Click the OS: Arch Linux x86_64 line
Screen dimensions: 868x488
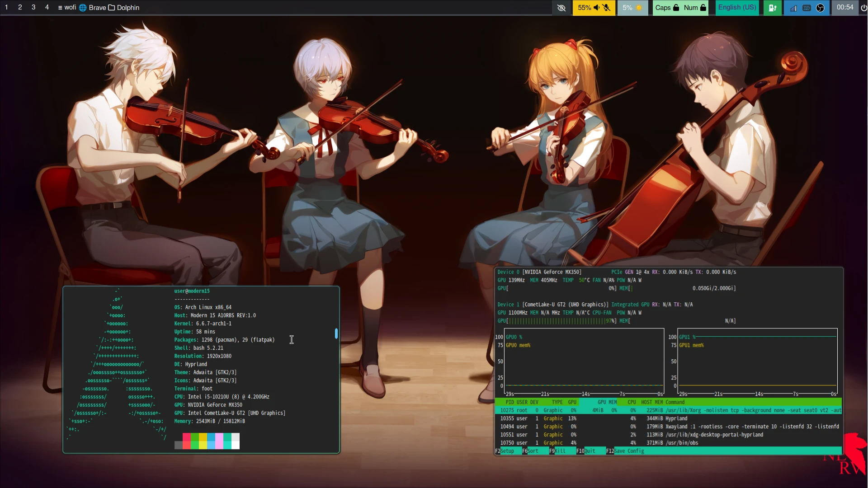click(203, 307)
